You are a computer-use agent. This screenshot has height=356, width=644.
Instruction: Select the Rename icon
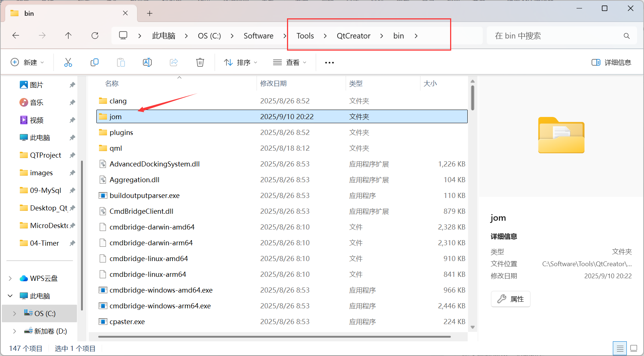(x=147, y=62)
